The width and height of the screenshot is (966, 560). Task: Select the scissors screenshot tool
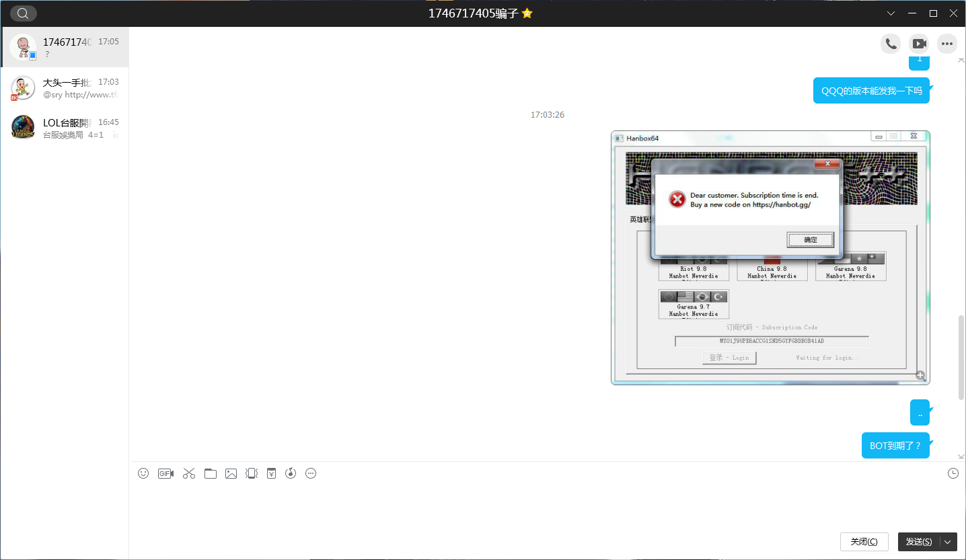pos(188,473)
